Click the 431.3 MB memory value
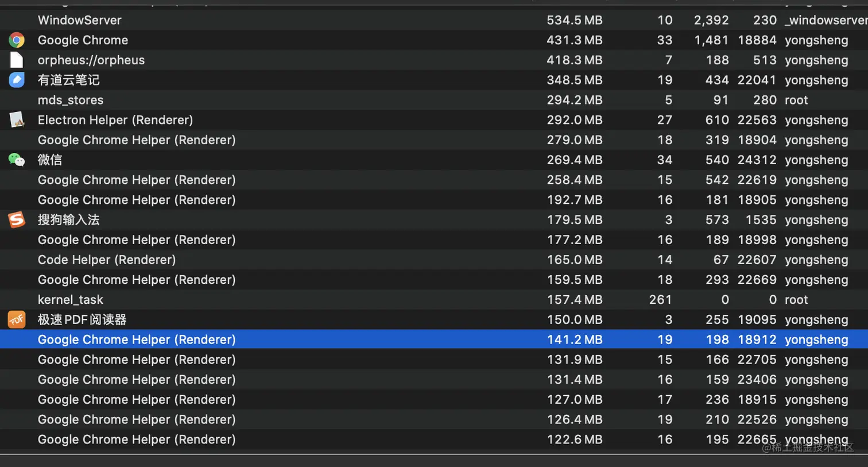This screenshot has height=467, width=868. (575, 40)
